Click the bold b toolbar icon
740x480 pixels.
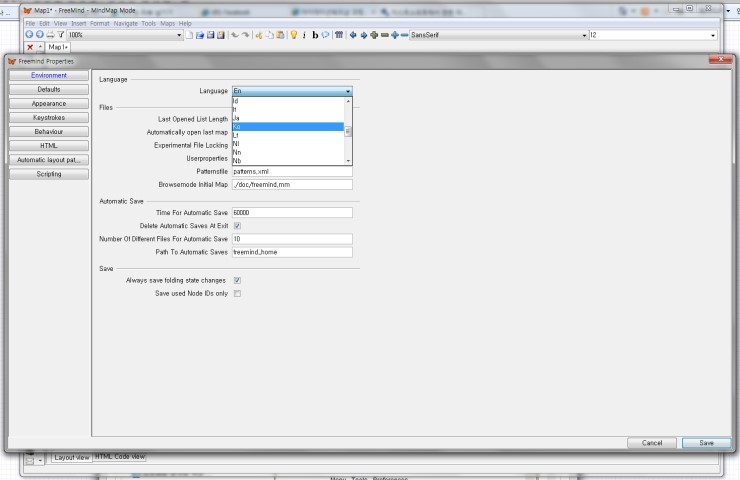click(x=315, y=35)
